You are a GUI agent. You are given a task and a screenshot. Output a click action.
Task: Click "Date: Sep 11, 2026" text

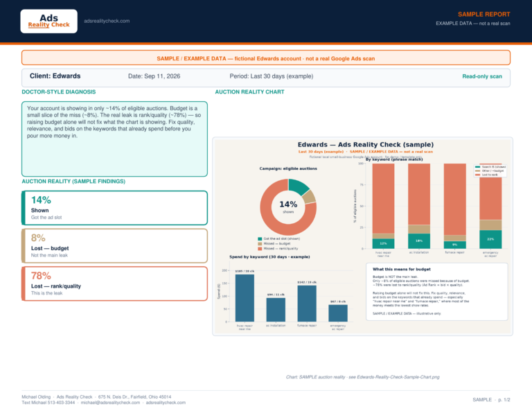154,76
